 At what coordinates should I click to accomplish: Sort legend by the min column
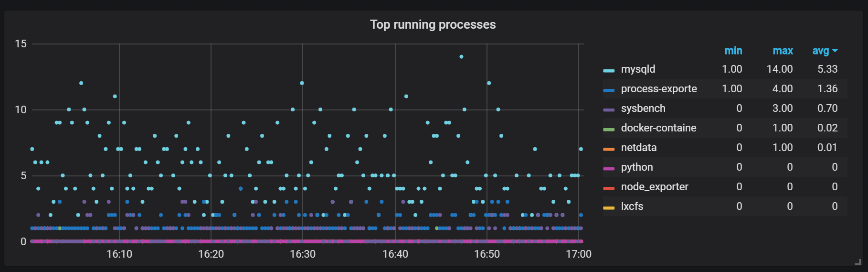tap(733, 51)
